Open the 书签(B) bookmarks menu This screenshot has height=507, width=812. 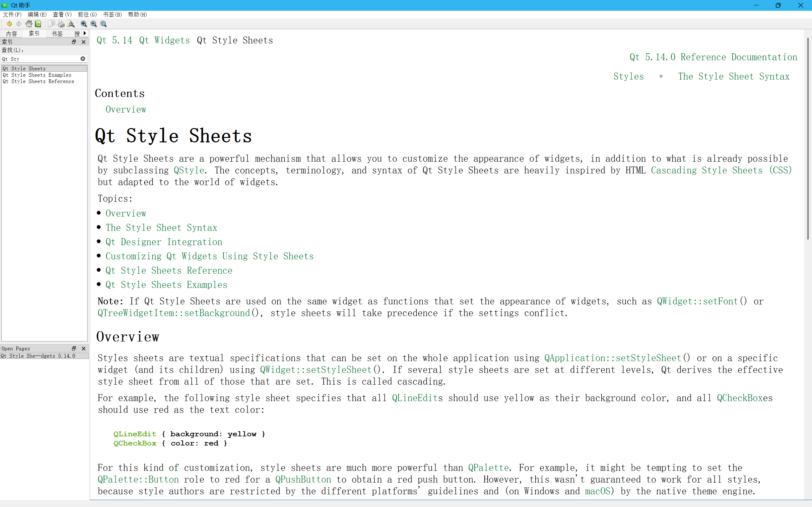point(112,14)
